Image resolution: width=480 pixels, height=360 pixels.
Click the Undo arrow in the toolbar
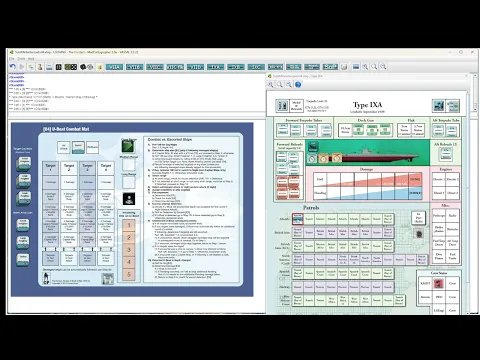[13, 67]
